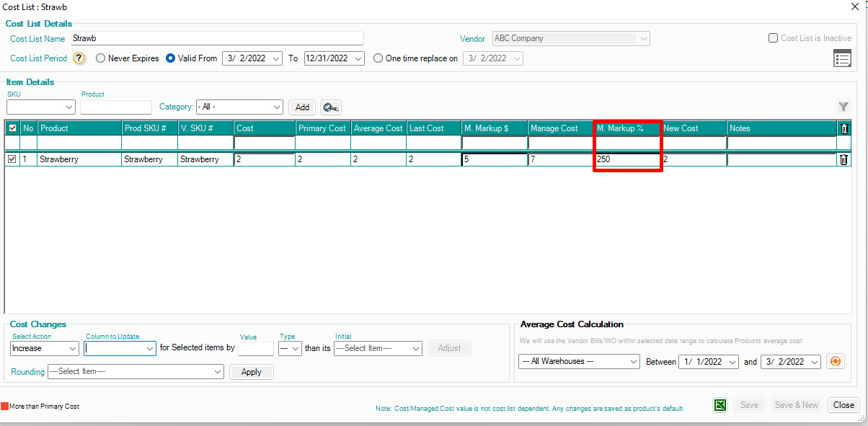Click the trash icon in the table header
The width and height of the screenshot is (868, 426).
click(843, 128)
